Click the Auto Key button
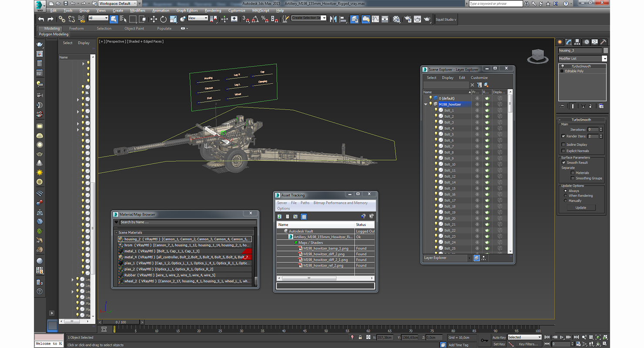644x348 pixels. click(499, 337)
